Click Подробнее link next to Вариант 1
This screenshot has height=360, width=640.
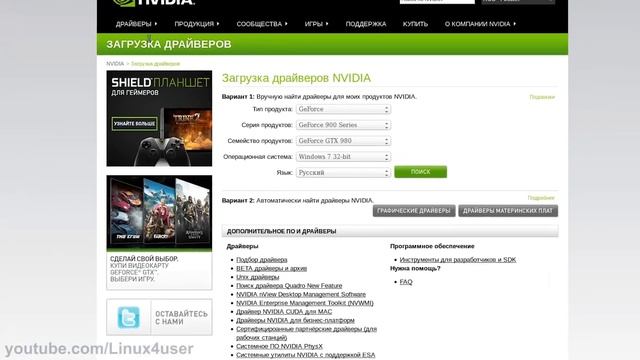542,97
